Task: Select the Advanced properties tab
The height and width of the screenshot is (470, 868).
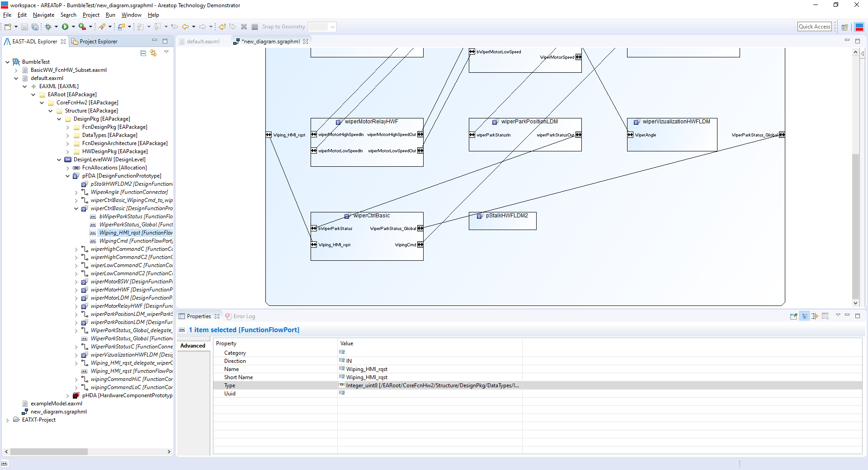Action: tap(193, 346)
